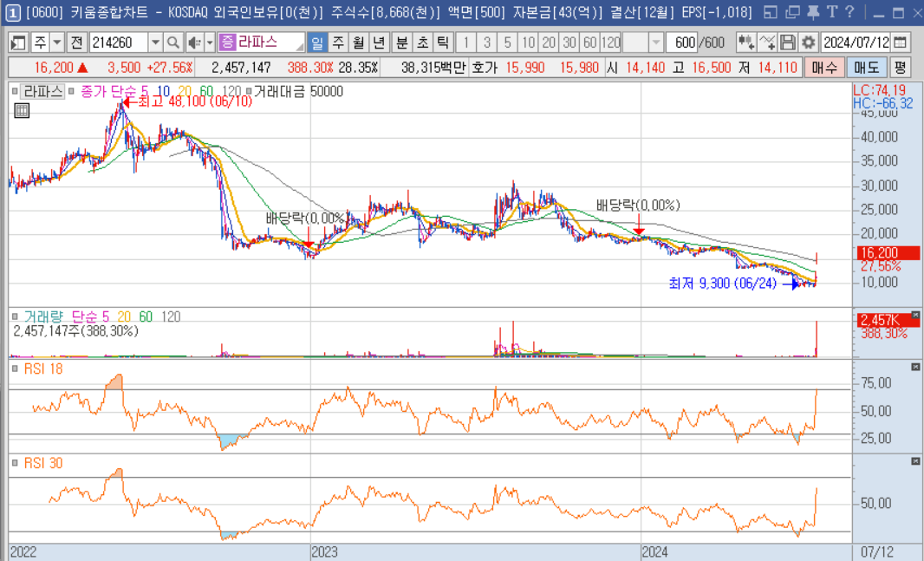Click the grid table icon below the 라파스 legend
The height and width of the screenshot is (561, 924).
(x=22, y=110)
